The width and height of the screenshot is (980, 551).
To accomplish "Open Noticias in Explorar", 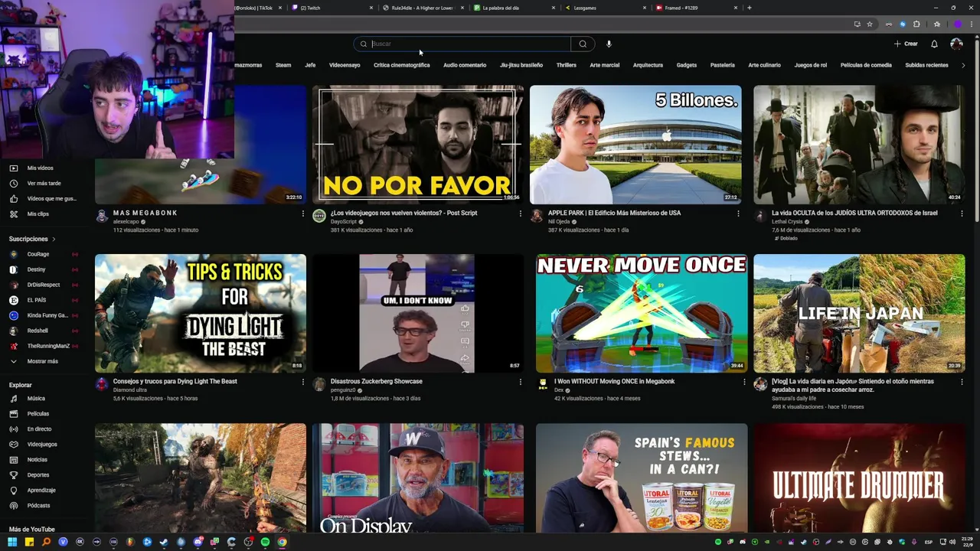I will (38, 460).
